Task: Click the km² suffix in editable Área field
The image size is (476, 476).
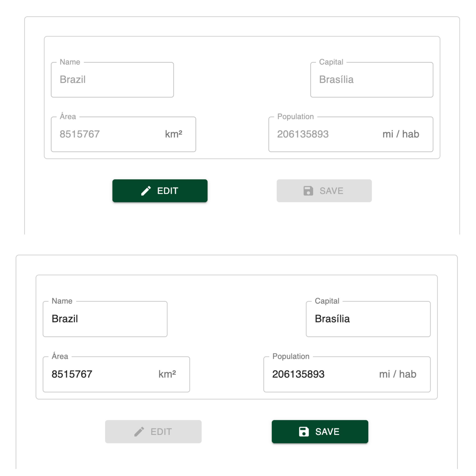Action: 167,374
